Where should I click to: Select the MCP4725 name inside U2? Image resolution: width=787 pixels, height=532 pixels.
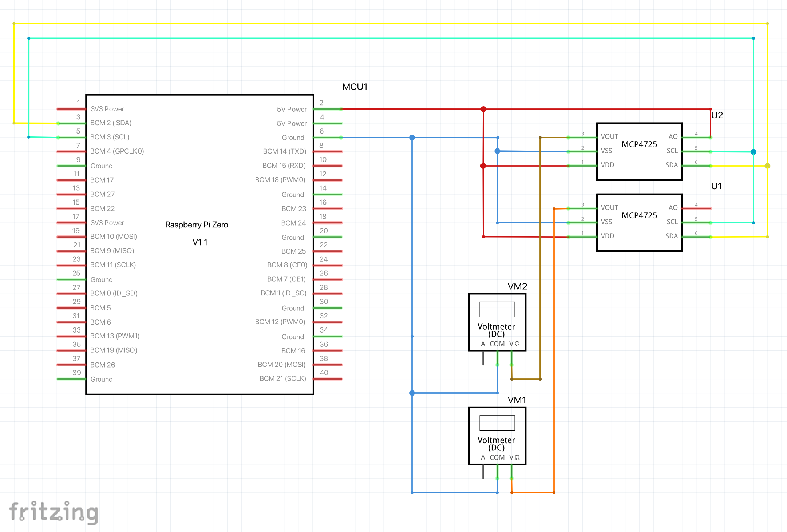(x=639, y=144)
